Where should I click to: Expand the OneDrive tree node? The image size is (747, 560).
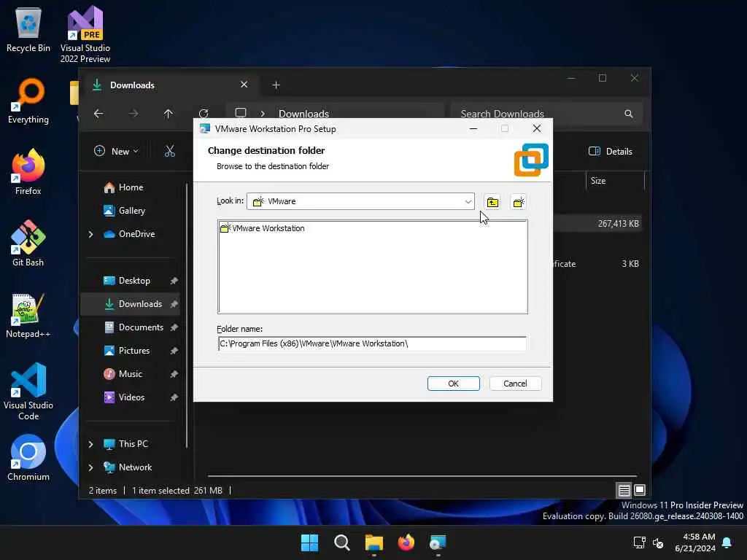tap(90, 234)
